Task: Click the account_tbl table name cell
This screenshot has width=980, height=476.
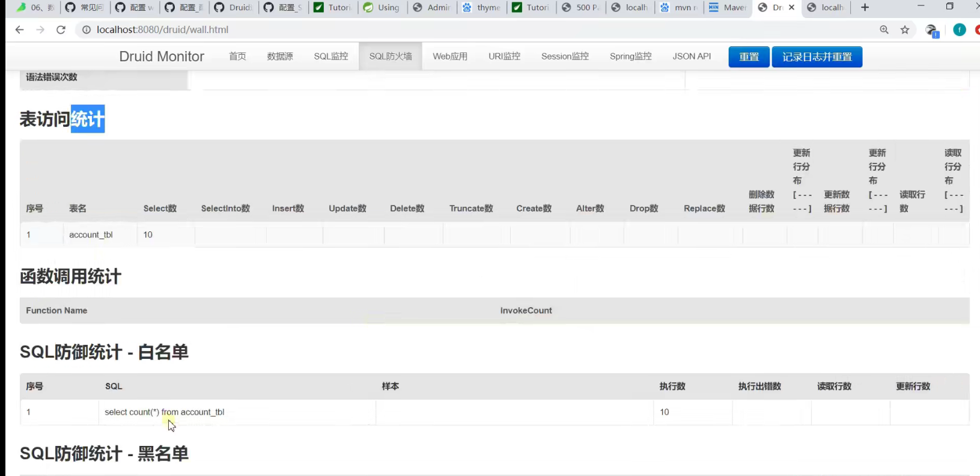Action: 91,235
